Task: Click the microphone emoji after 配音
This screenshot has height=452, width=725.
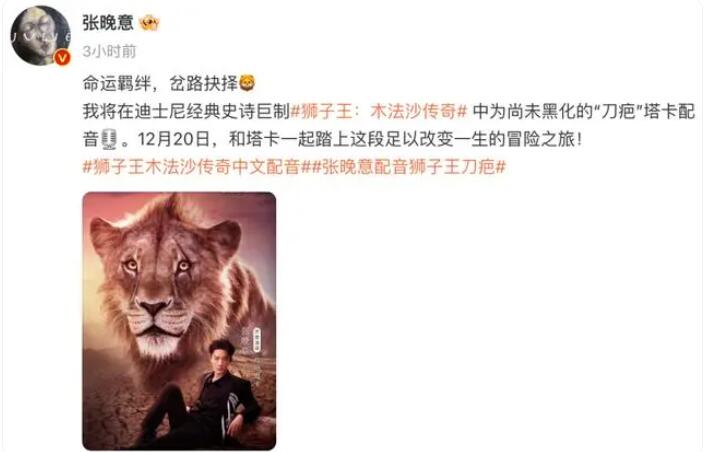Action: [x=109, y=139]
